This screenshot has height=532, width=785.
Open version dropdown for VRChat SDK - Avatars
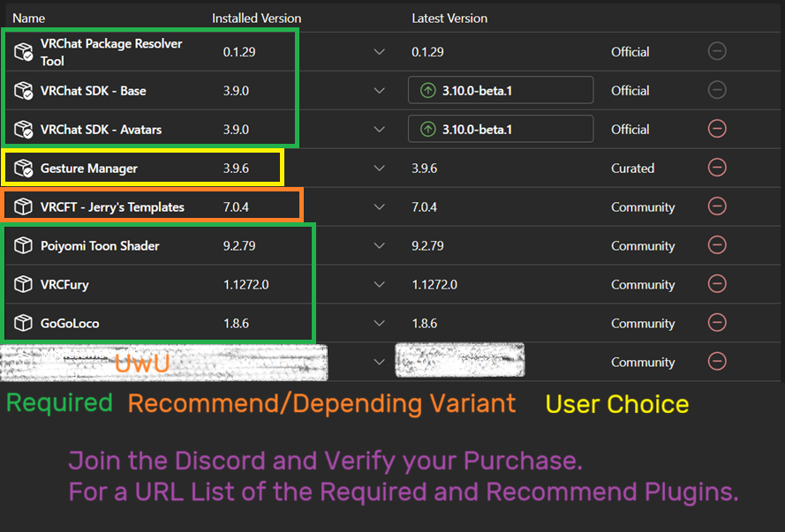click(x=380, y=129)
